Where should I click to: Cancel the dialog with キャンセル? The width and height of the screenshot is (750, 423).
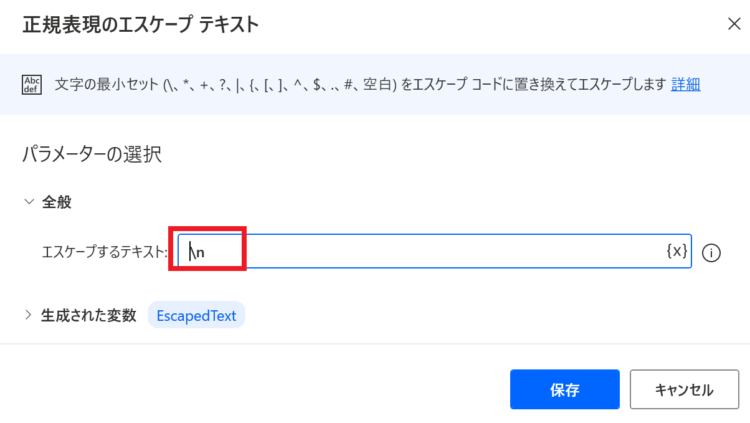(684, 390)
